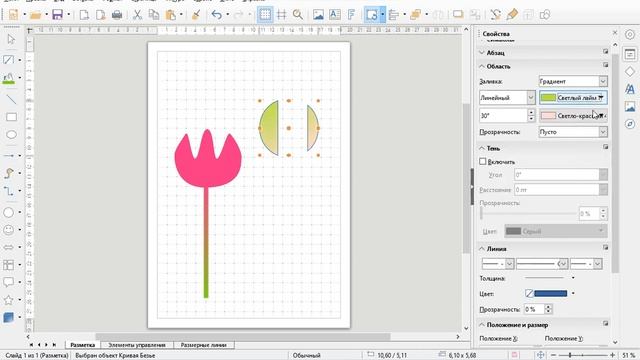Select the Ellipse tool

(x=11, y=134)
